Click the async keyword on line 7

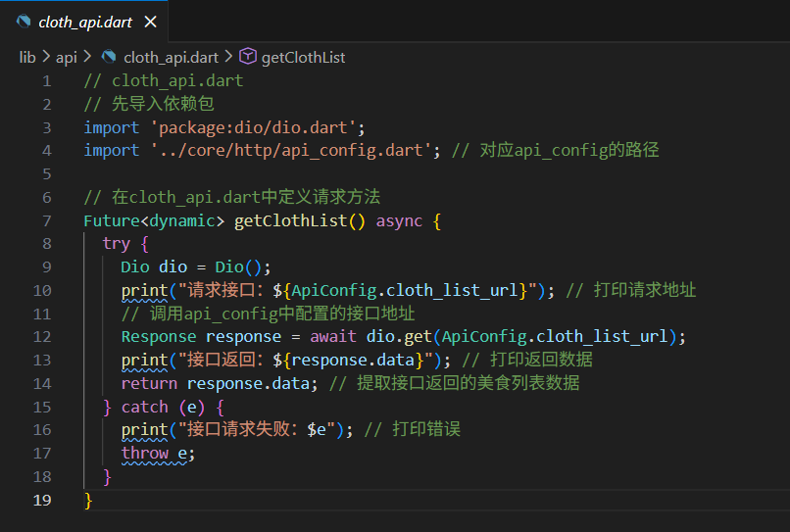[399, 220]
